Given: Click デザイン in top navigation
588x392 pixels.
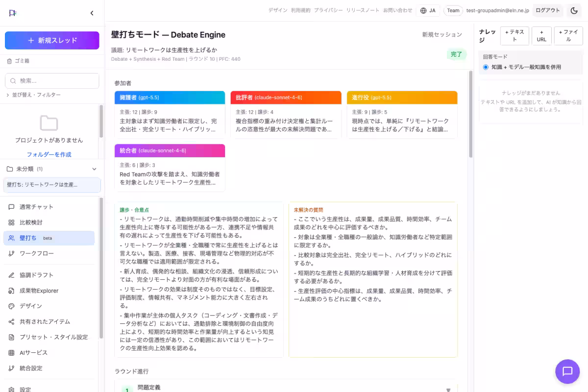Looking at the screenshot, I should [x=278, y=10].
